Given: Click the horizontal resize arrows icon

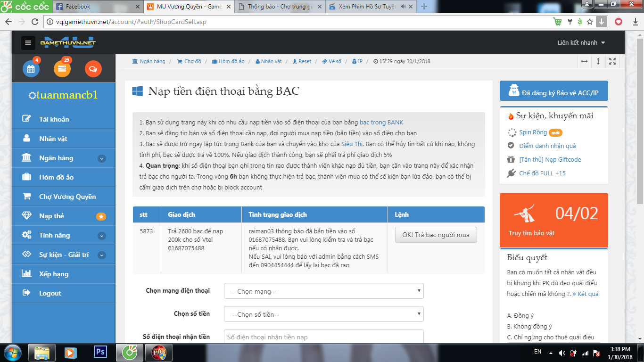Looking at the screenshot, I should click(x=584, y=61).
